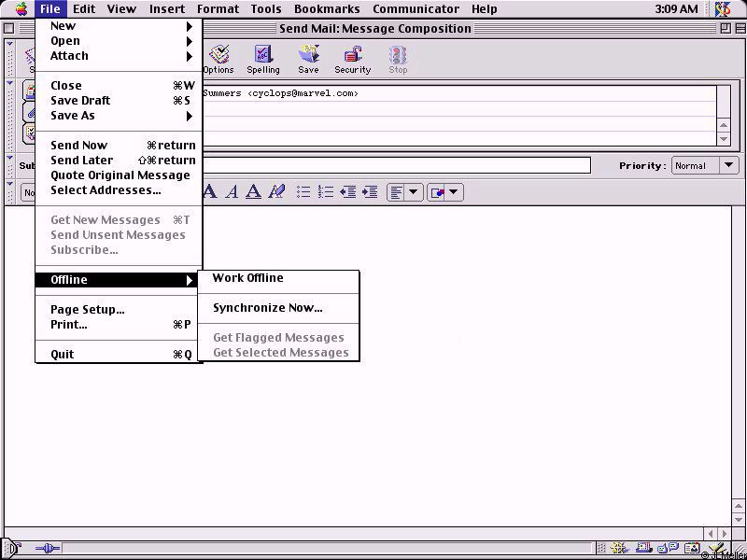This screenshot has height=560, width=747.
Task: Insert a bulleted list
Action: [x=303, y=192]
